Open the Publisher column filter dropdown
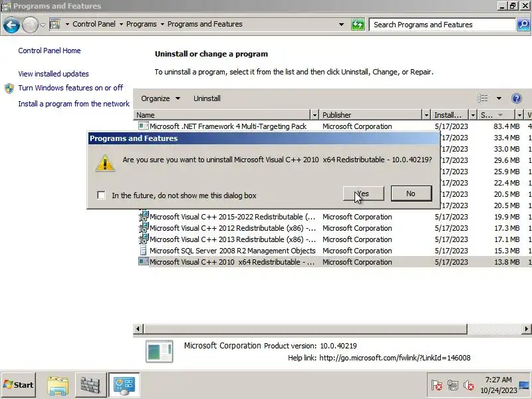Viewport: 532px width, 399px height. [x=426, y=115]
